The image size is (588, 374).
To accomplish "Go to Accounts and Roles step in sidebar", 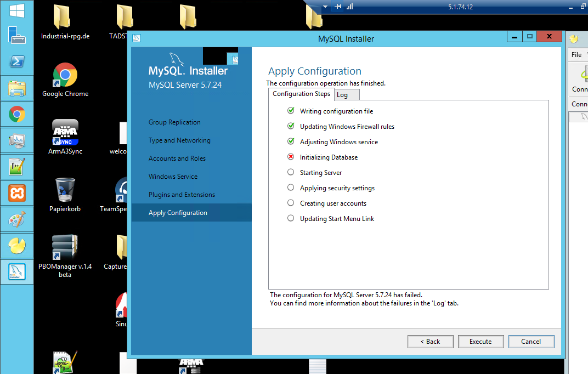I will click(177, 158).
